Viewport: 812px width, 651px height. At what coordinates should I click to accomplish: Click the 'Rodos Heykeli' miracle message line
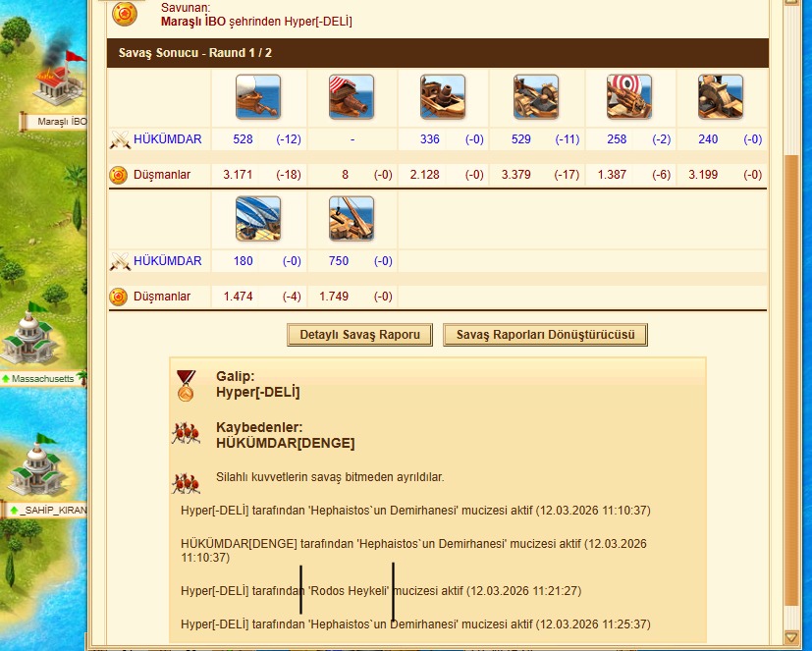[381, 591]
